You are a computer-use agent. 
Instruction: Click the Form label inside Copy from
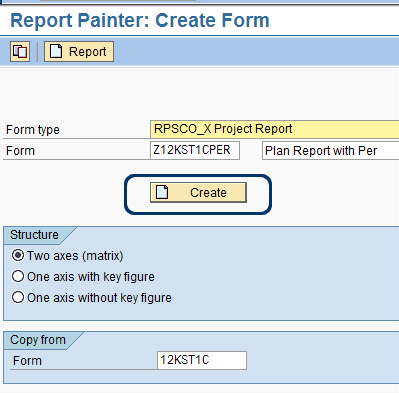coord(27,361)
